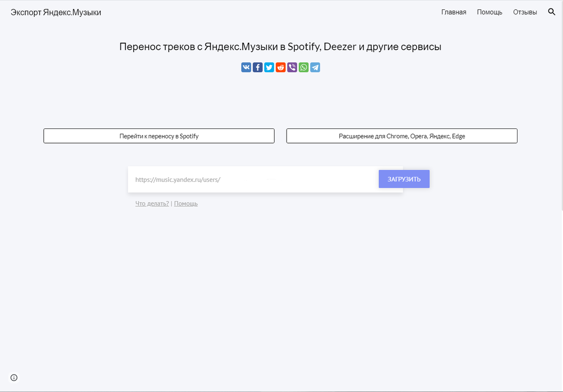Open the site search magnifier icon

(552, 12)
